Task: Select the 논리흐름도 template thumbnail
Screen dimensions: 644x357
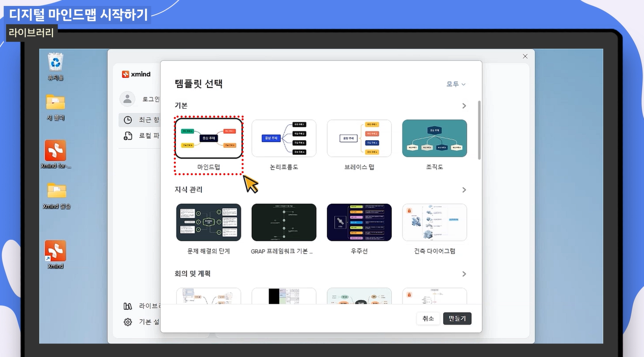Action: (x=284, y=138)
